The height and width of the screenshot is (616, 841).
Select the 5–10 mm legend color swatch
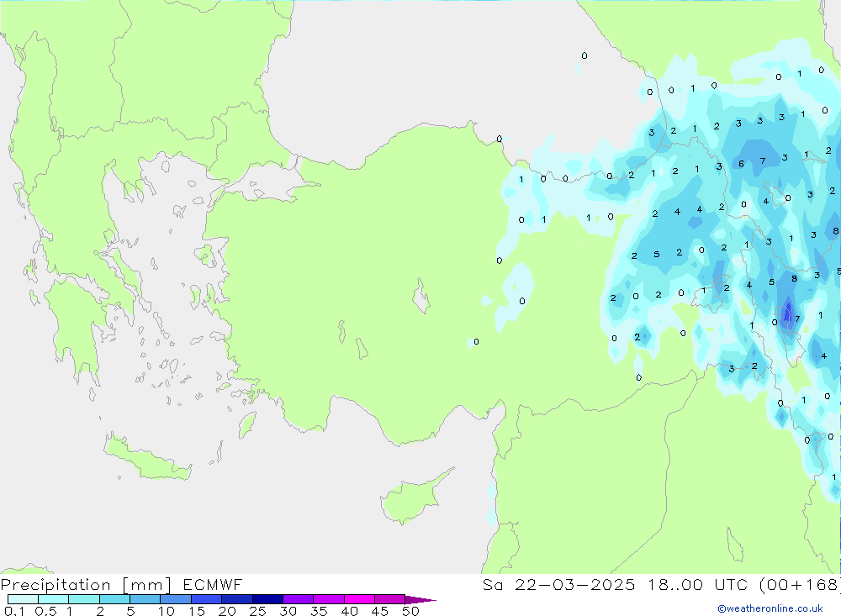(145, 599)
